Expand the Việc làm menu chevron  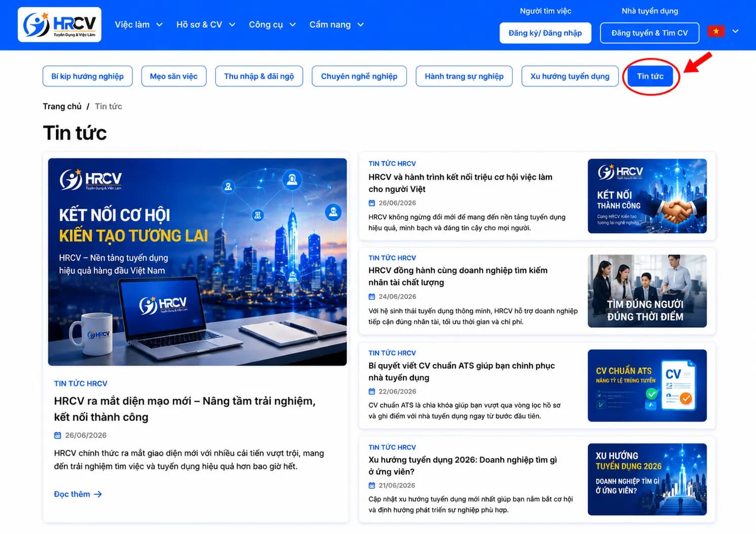click(x=159, y=24)
